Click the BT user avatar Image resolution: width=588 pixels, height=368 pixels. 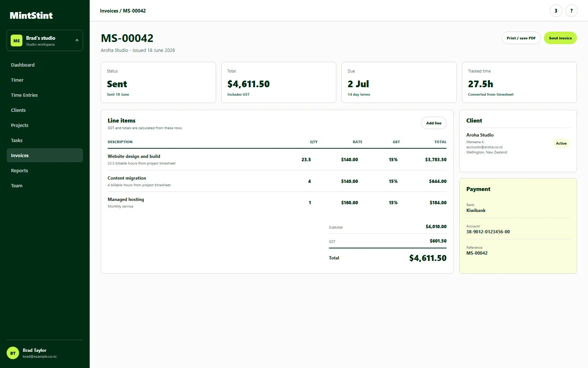[x=13, y=353]
